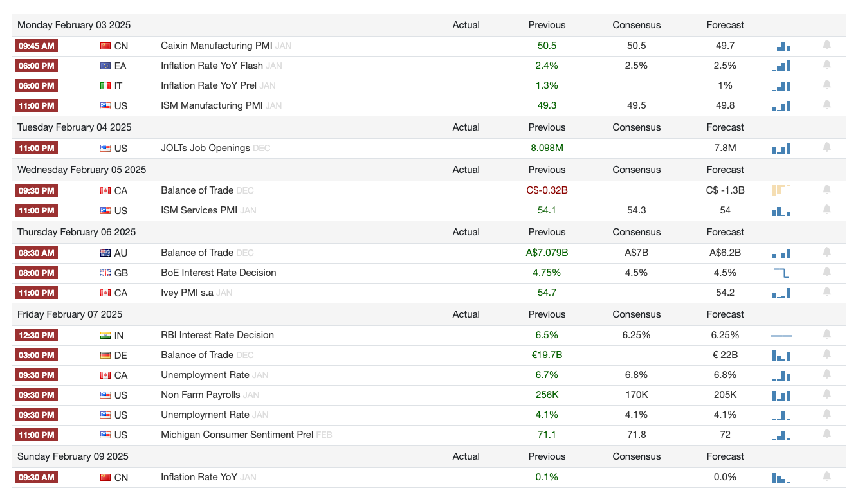Open mini chart for JOLTs Job Openings
The width and height of the screenshot is (858, 504).
781,148
